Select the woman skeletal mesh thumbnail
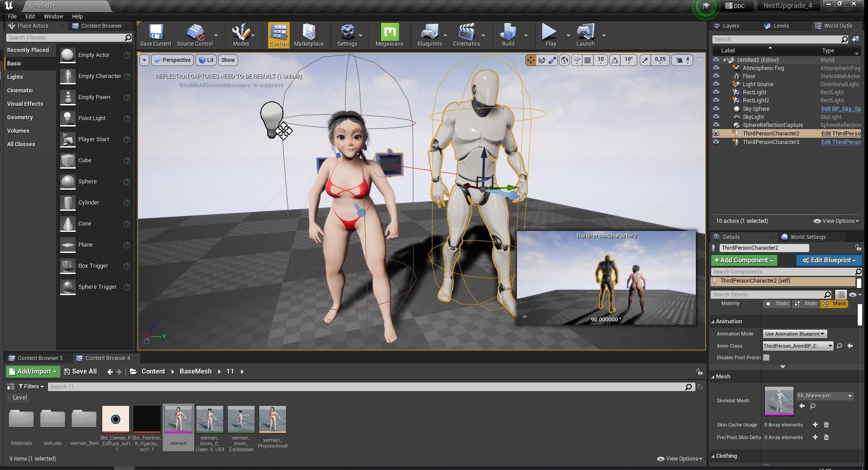The height and width of the screenshot is (470, 868). coord(178,420)
